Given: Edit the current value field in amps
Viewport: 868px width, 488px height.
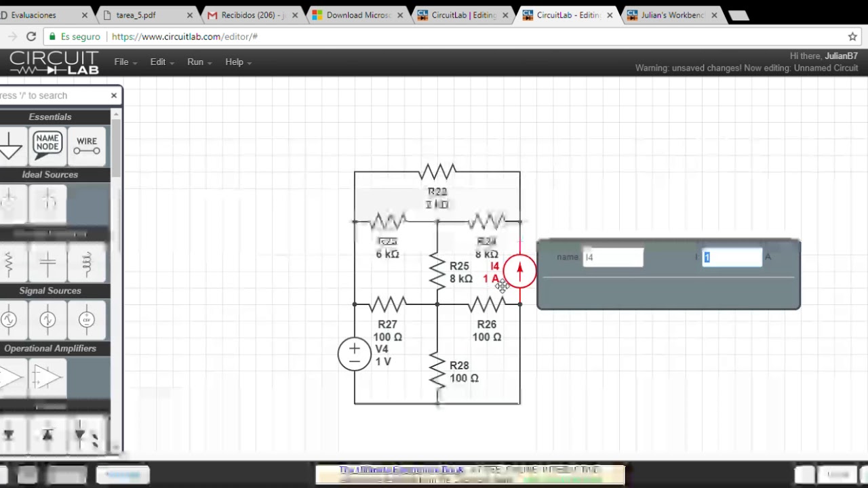Looking at the screenshot, I should click(732, 258).
